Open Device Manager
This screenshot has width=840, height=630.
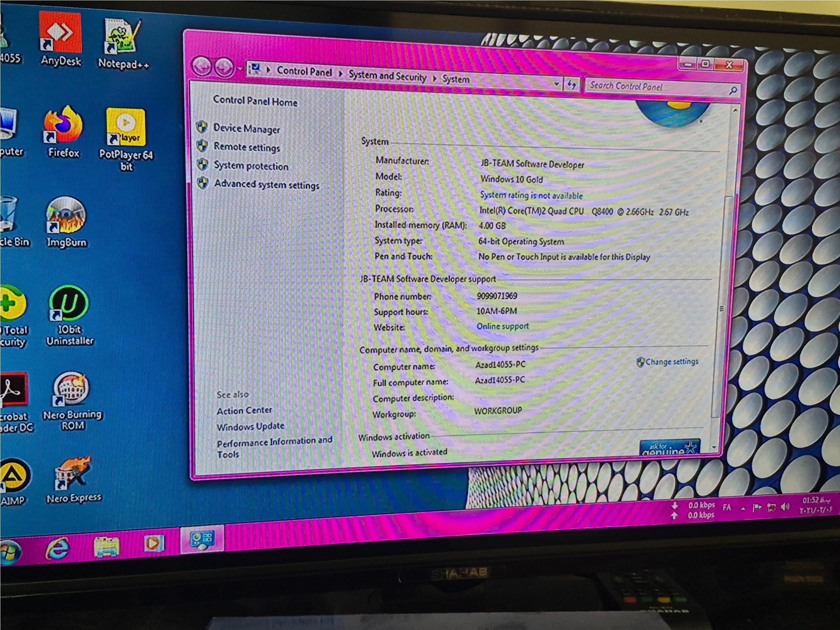(246, 129)
